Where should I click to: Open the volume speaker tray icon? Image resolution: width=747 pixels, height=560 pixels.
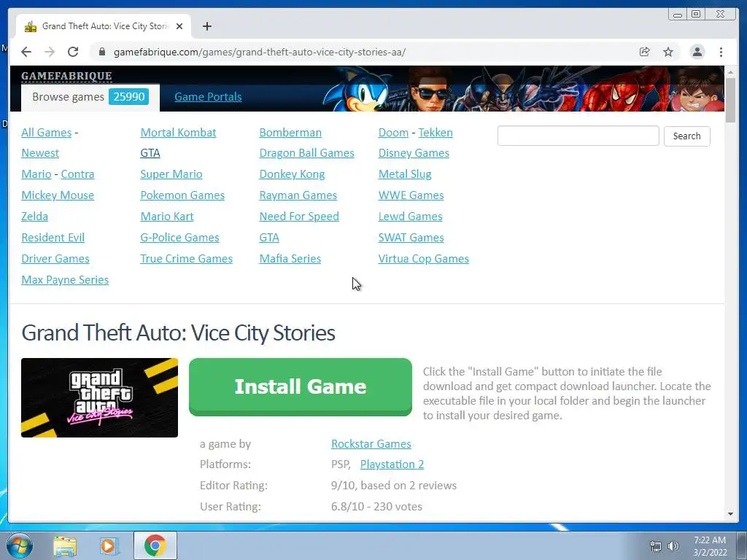pos(673,546)
